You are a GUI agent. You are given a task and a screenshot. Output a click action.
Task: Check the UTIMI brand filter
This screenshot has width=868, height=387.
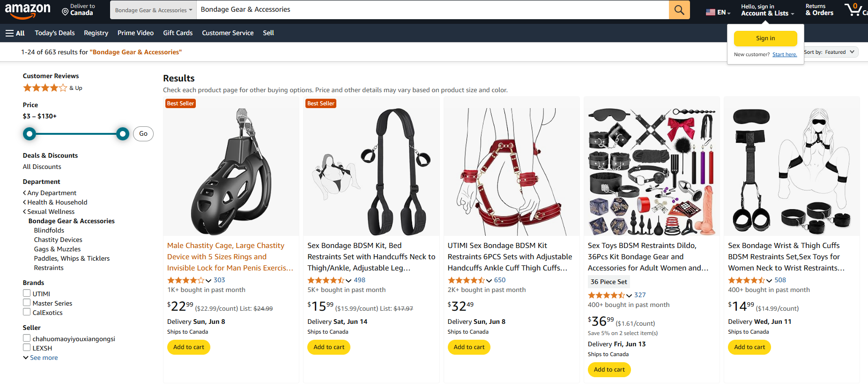[27, 293]
